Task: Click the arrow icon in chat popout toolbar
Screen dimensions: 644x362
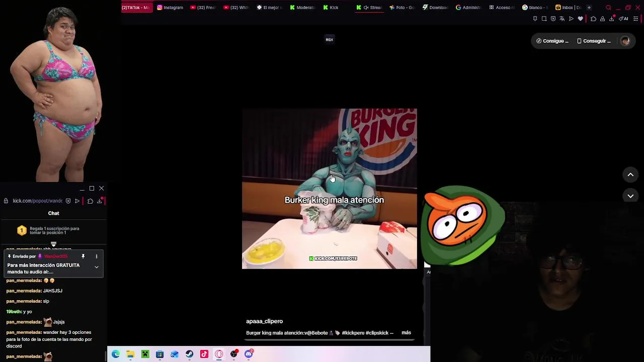Action: tap(77, 201)
